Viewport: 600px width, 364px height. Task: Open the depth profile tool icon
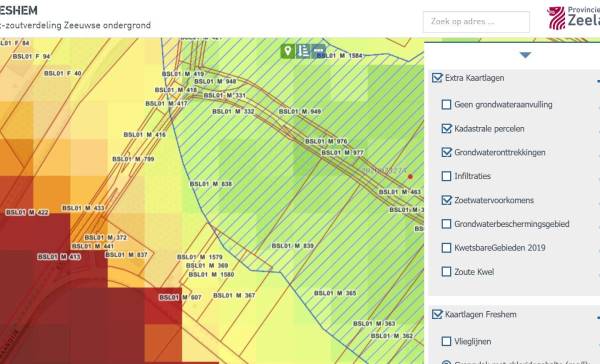click(x=303, y=51)
